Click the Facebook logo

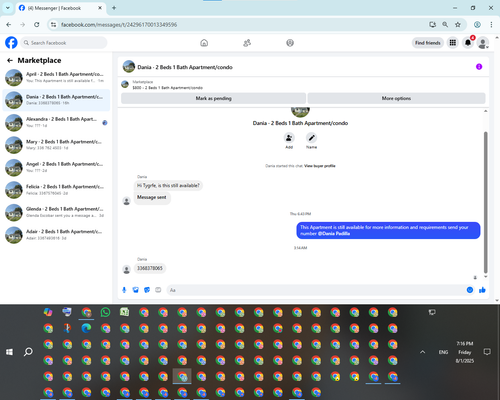point(11,43)
